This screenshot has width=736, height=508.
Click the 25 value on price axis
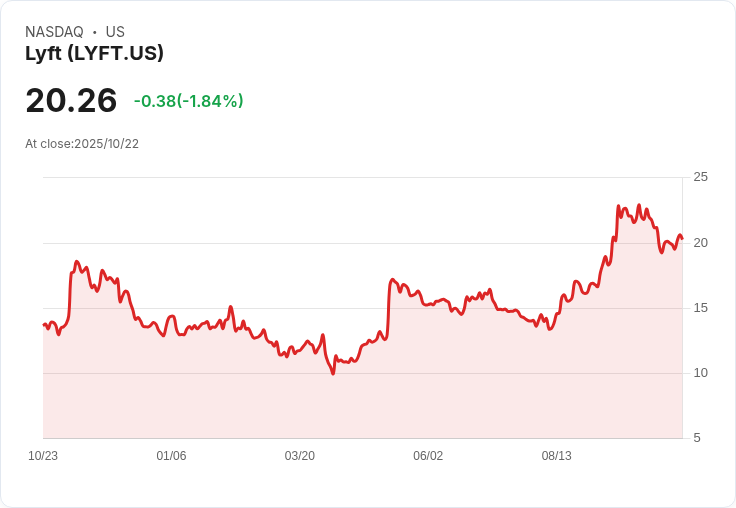pos(700,178)
